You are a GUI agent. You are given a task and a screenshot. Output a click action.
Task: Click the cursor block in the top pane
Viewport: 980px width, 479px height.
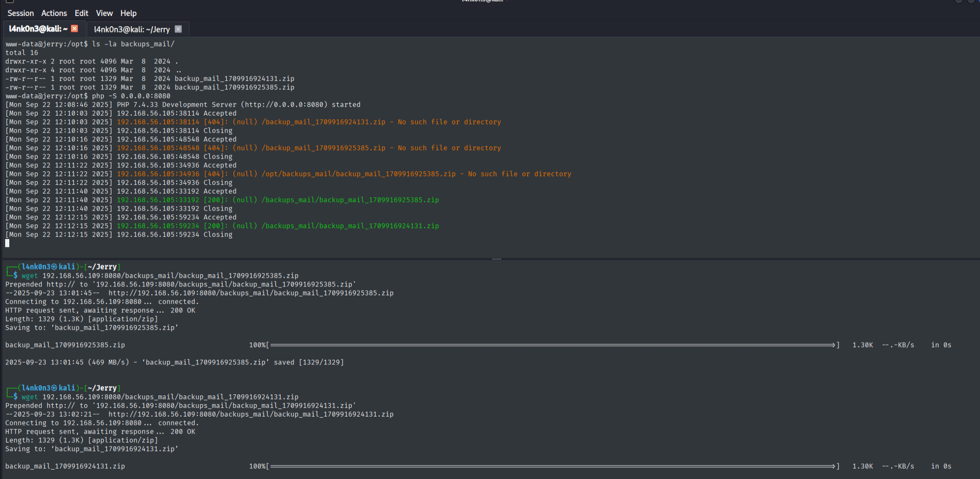(x=7, y=243)
